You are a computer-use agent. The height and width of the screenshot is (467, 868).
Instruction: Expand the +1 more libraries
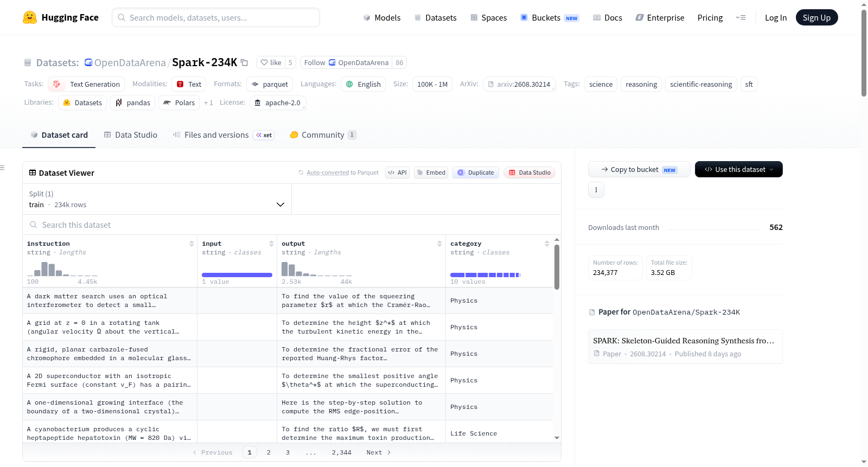[208, 103]
